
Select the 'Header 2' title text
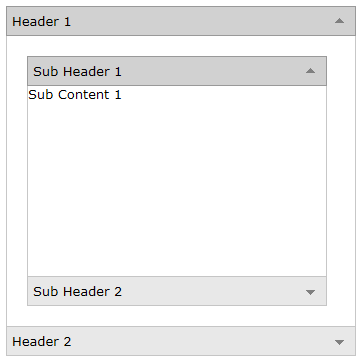click(42, 341)
